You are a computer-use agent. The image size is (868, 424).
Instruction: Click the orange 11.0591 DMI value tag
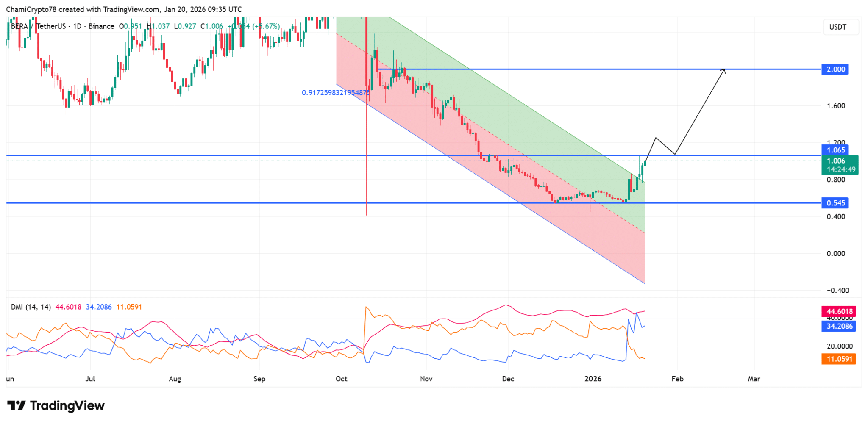click(839, 359)
